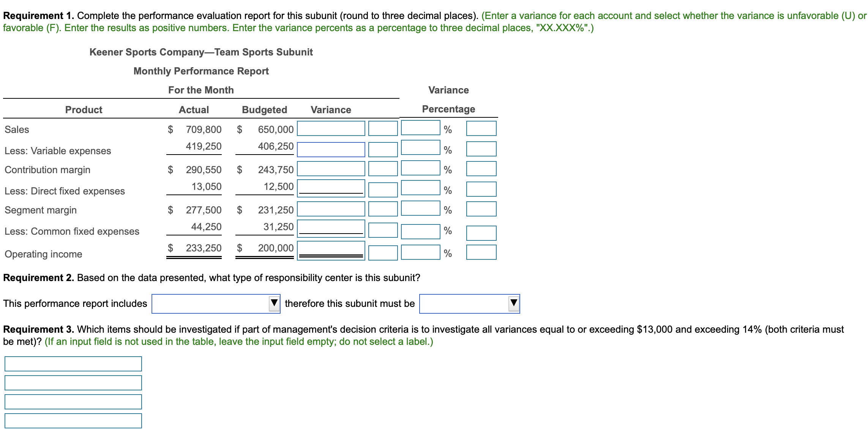Click the Direct fixed expenses variance field

coord(331,188)
